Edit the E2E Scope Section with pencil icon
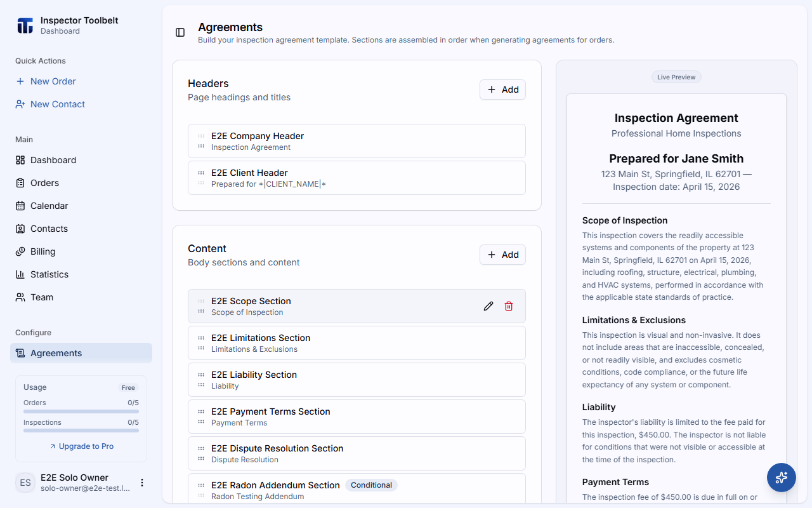This screenshot has height=508, width=812. pyautogui.click(x=488, y=306)
